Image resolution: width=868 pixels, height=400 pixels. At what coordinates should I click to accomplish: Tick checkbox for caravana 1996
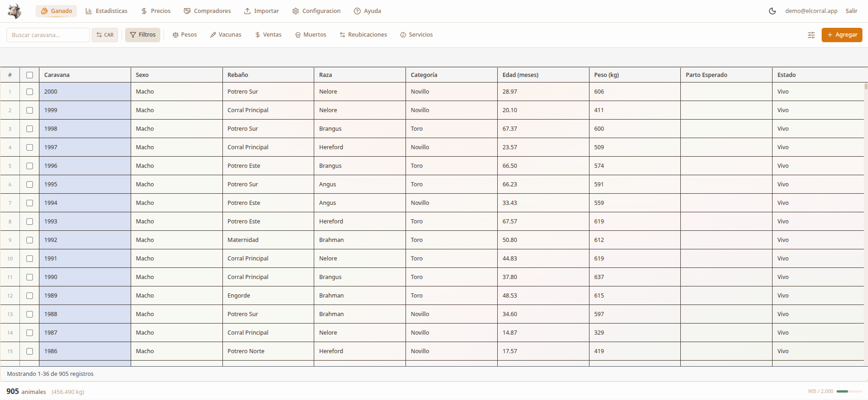(x=30, y=166)
